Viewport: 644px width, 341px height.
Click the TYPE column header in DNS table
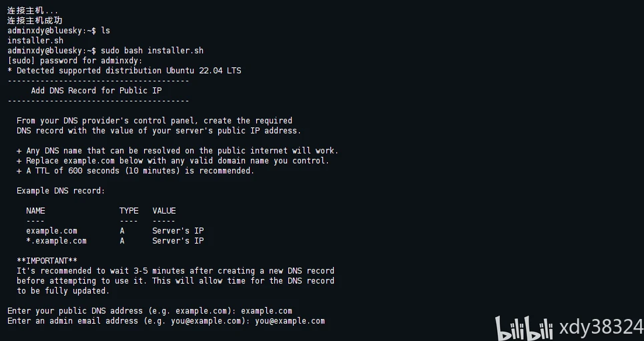click(x=129, y=211)
